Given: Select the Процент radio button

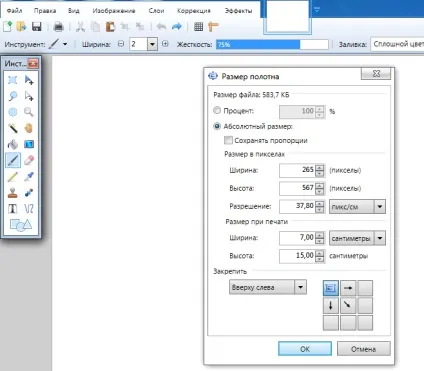Looking at the screenshot, I should 217,110.
